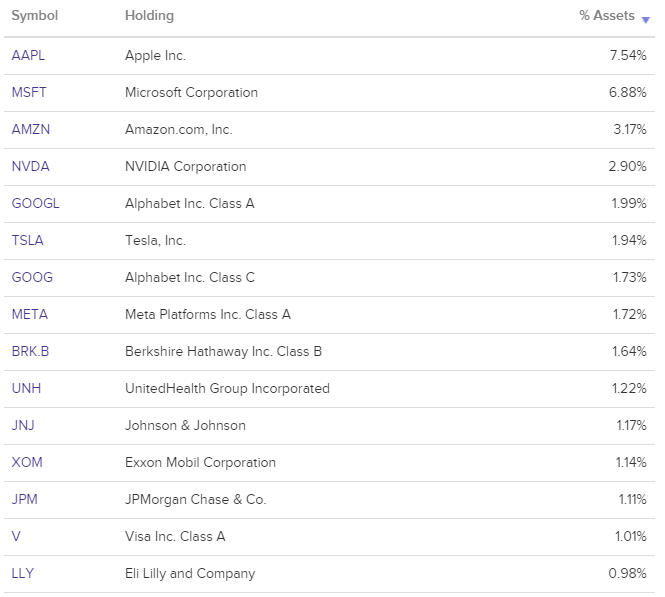Click the GOOG ticker symbol
Image resolution: width=665 pixels, height=597 pixels.
[32, 277]
